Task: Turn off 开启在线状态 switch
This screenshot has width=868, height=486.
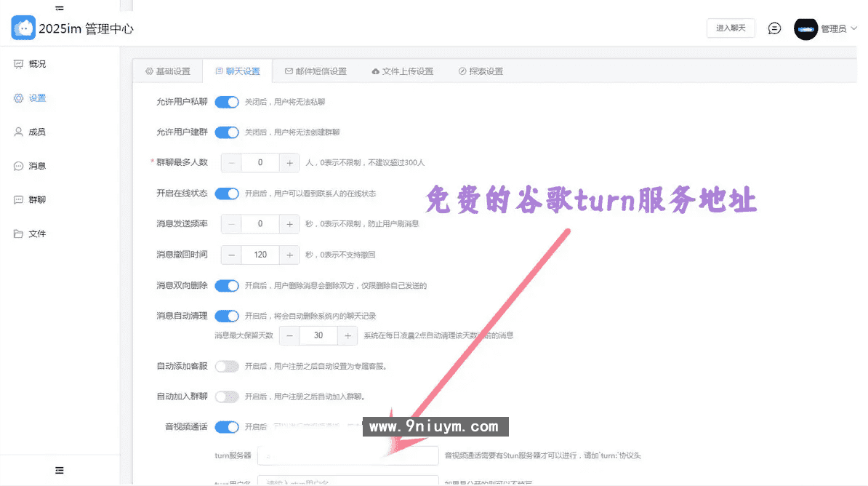Action: pos(227,194)
